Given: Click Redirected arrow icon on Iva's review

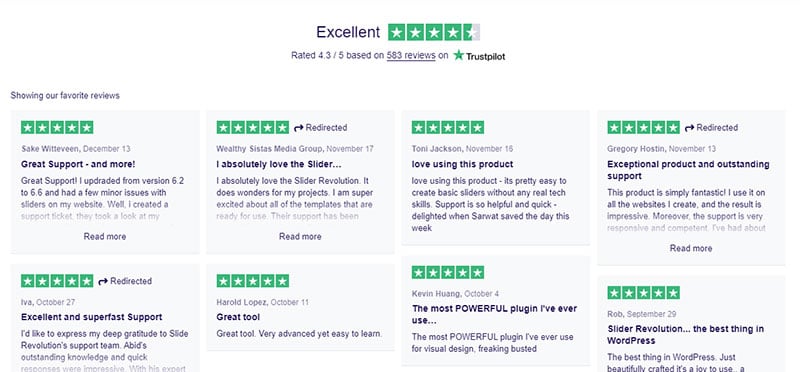Looking at the screenshot, I should pos(103,281).
